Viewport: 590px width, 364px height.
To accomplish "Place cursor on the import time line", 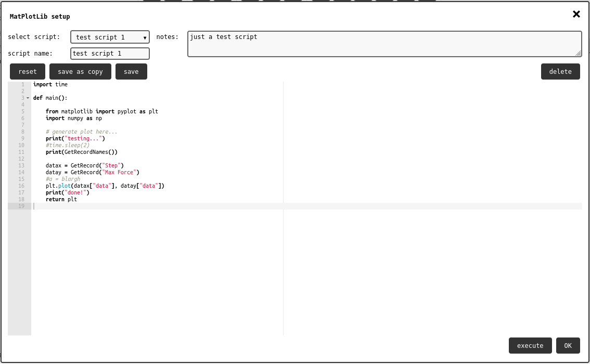I will point(50,84).
